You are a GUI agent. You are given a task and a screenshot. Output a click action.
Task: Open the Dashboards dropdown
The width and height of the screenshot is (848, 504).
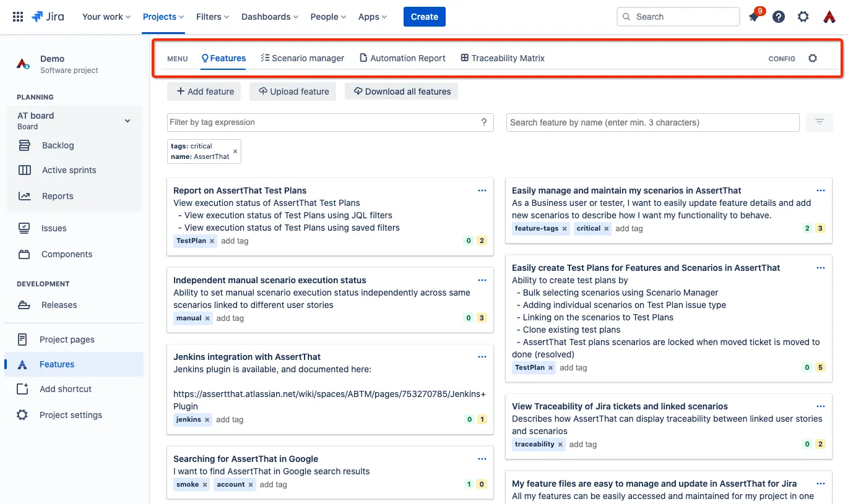coord(270,17)
